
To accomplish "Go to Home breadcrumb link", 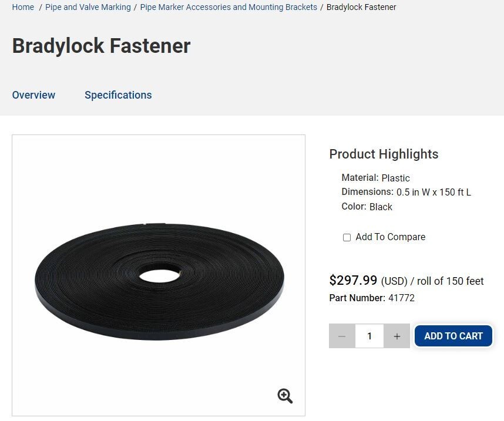I will point(23,7).
